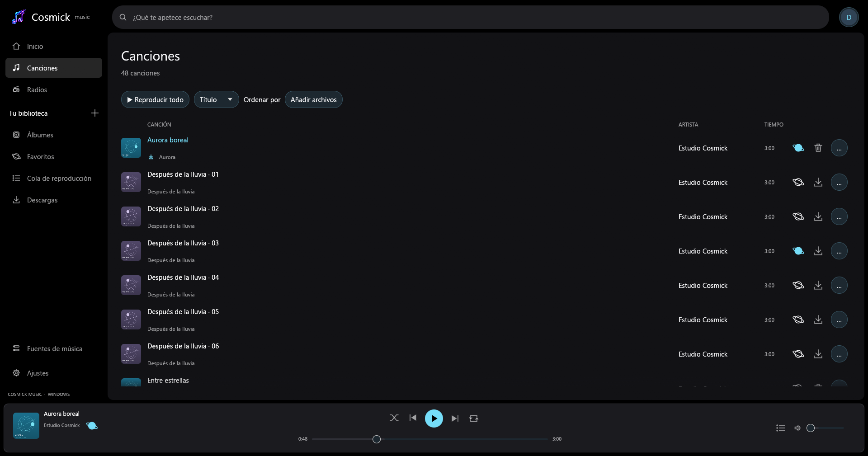Favorite Después de la lluvia · 01
The width and height of the screenshot is (868, 456).
point(798,182)
